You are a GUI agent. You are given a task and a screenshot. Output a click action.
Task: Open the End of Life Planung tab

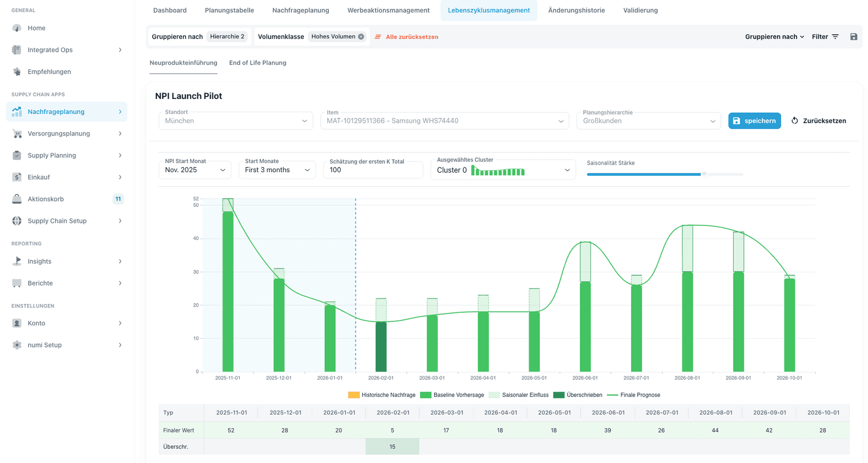[258, 63]
